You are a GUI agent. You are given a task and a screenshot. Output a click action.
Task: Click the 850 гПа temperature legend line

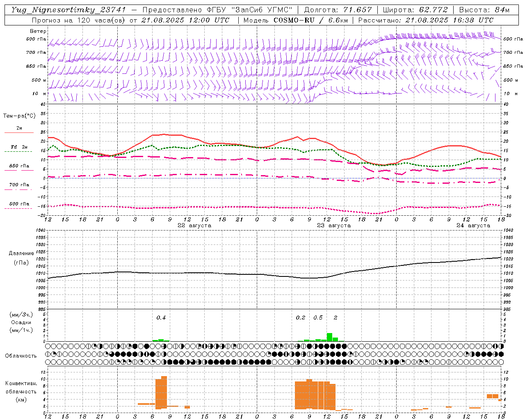coord(19,170)
